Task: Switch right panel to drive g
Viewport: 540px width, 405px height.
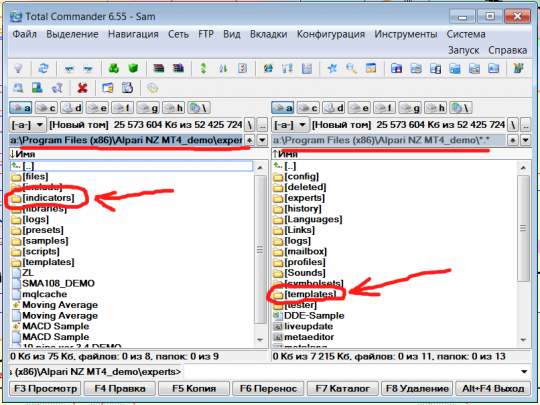Action: (410, 108)
